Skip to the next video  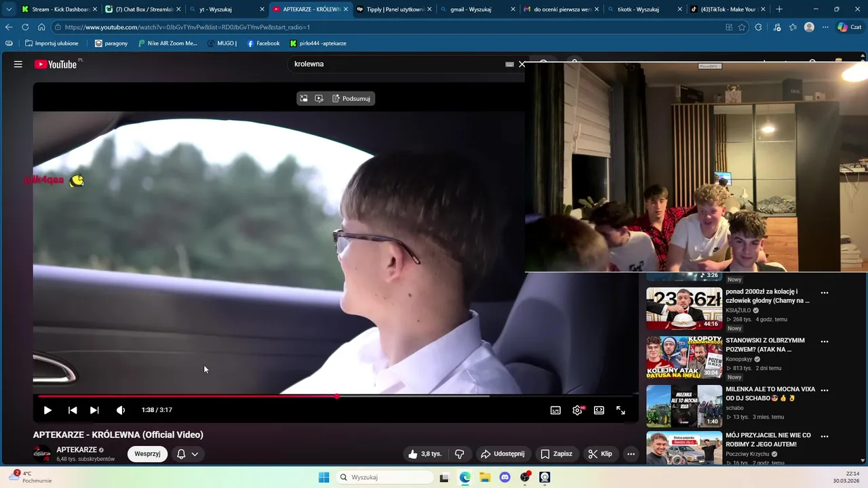coord(94,410)
